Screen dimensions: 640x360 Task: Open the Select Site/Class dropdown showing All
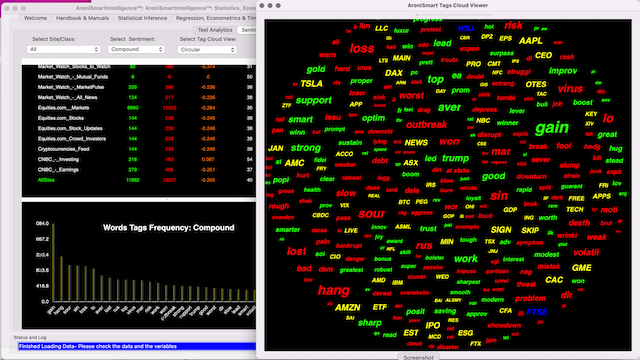(63, 49)
